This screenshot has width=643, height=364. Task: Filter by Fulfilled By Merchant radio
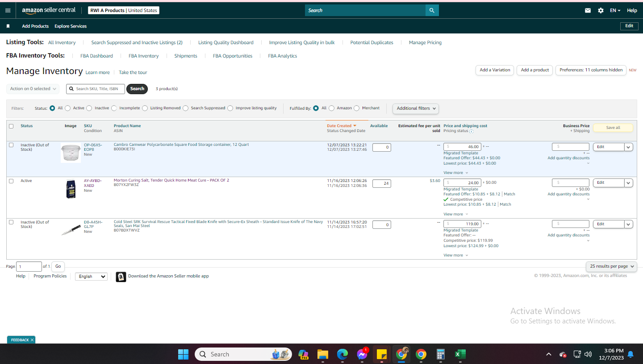point(356,108)
